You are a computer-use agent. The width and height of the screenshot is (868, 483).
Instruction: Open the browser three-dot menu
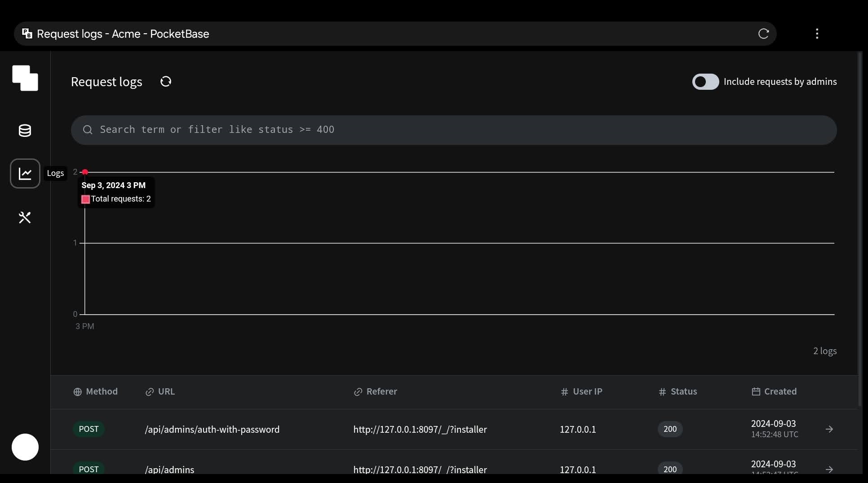pyautogui.click(x=817, y=34)
